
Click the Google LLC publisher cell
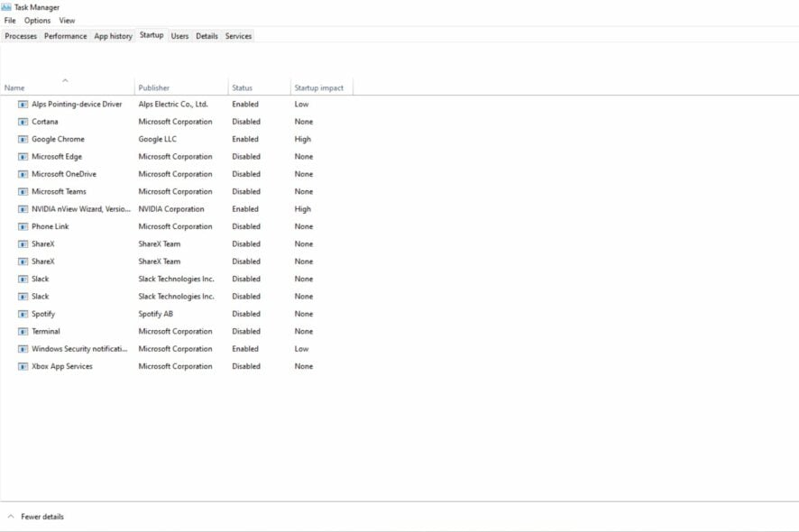pyautogui.click(x=158, y=139)
